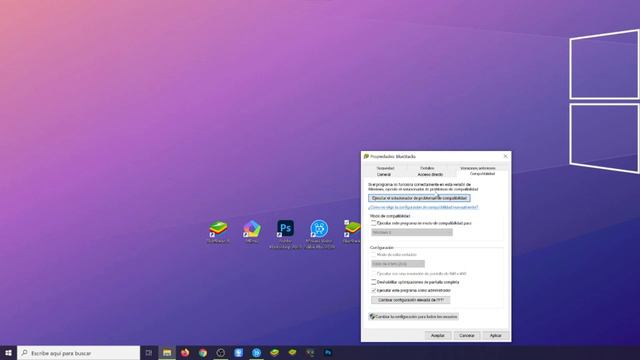The width and height of the screenshot is (640, 360).
Task: Open the dark gray taskbar app icon
Action: click(310, 353)
